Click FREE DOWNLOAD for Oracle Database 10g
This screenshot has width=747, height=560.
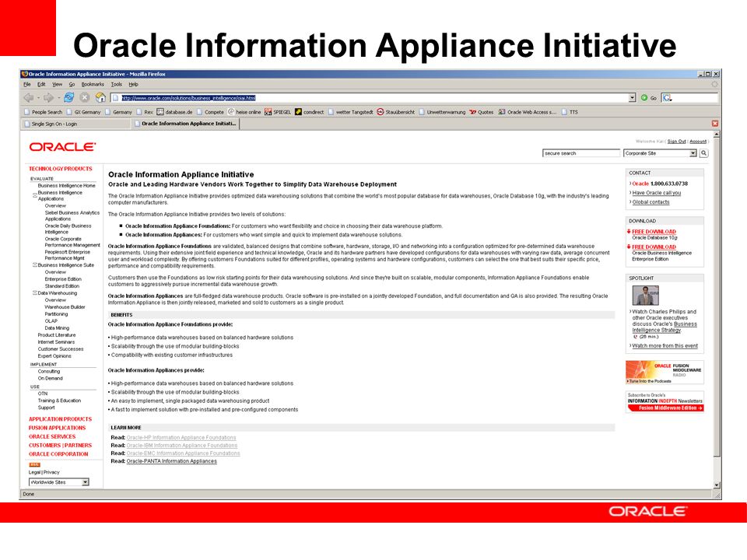point(654,232)
